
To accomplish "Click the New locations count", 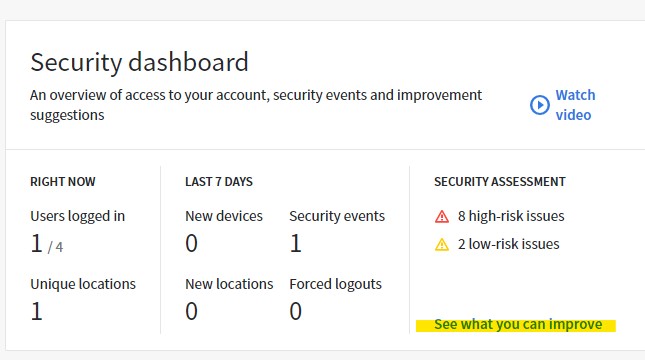I will point(191,311).
